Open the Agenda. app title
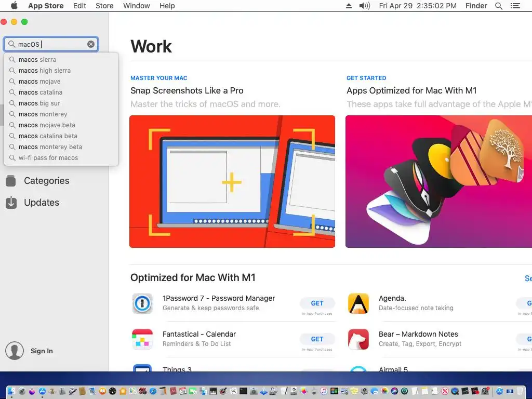532x399 pixels. (x=392, y=298)
